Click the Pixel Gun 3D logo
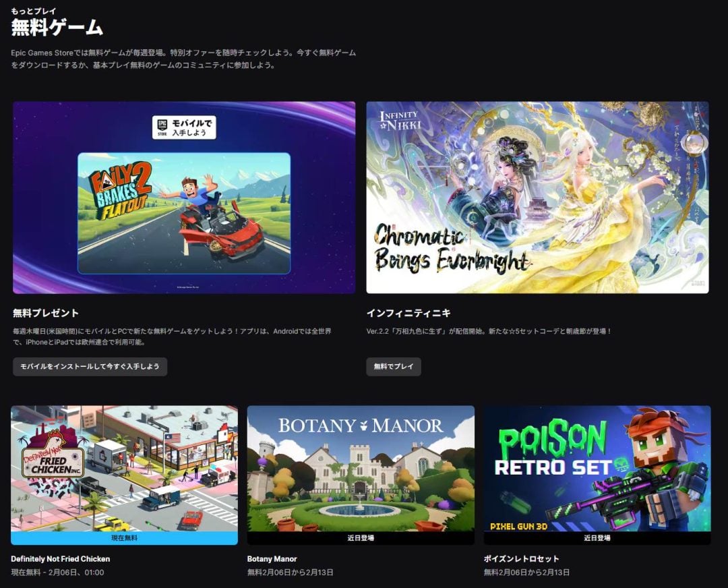Screen dimensions: 728x588 [520, 523]
